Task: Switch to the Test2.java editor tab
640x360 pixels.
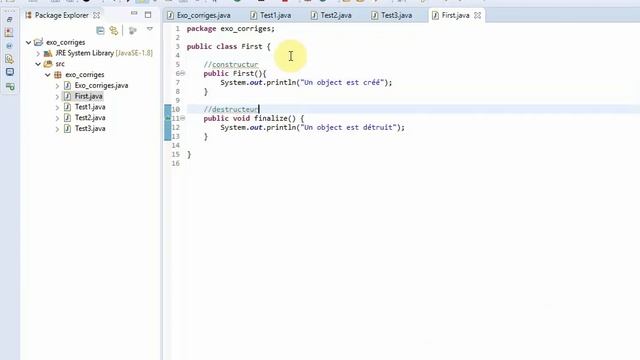Action: tap(336, 16)
